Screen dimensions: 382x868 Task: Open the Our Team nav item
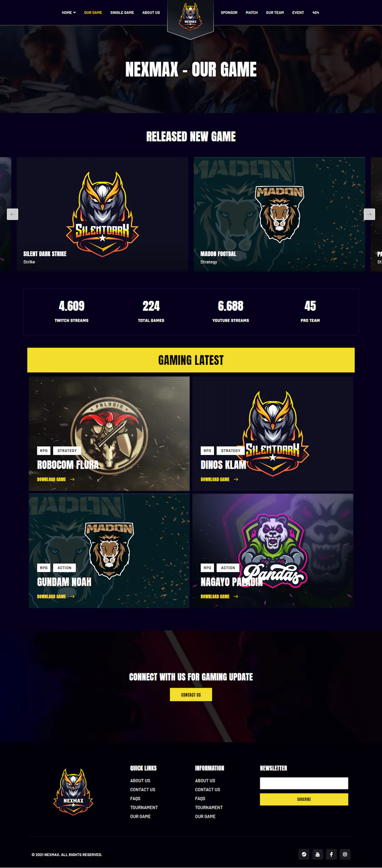click(x=275, y=13)
